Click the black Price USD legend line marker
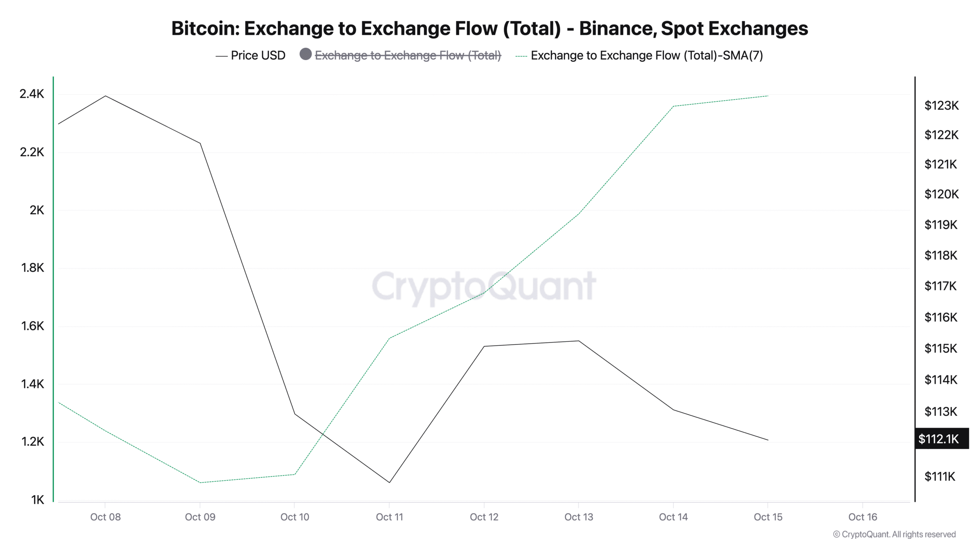 221,56
